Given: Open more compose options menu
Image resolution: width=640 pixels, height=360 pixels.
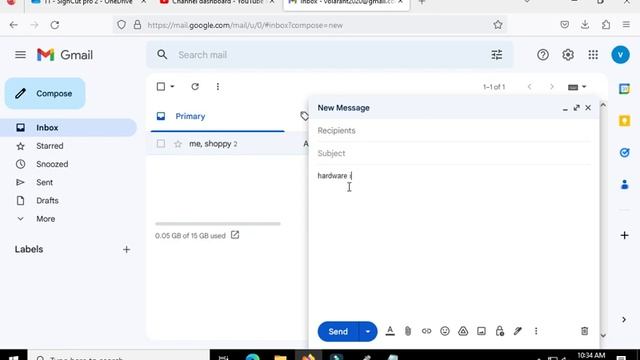Looking at the screenshot, I should click(536, 331).
